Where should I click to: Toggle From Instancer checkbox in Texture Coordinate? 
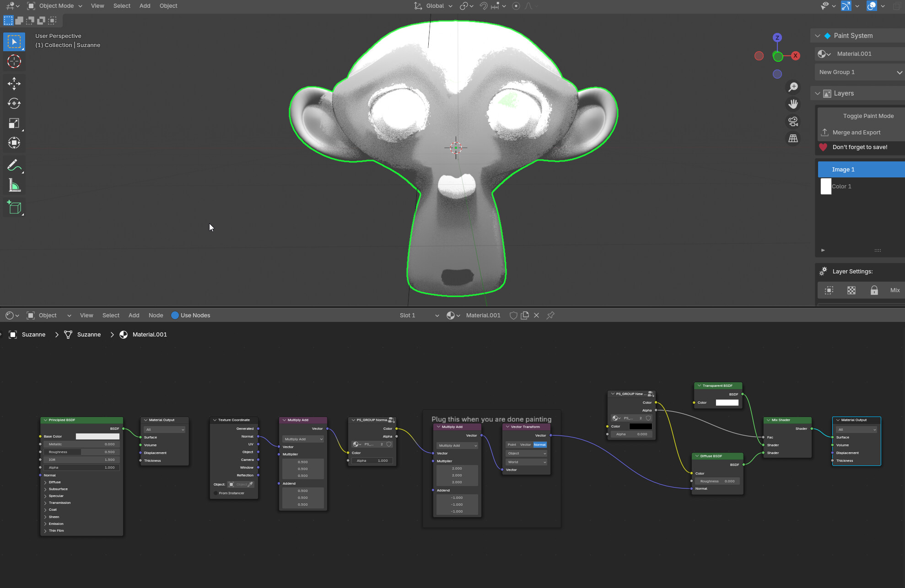216,493
